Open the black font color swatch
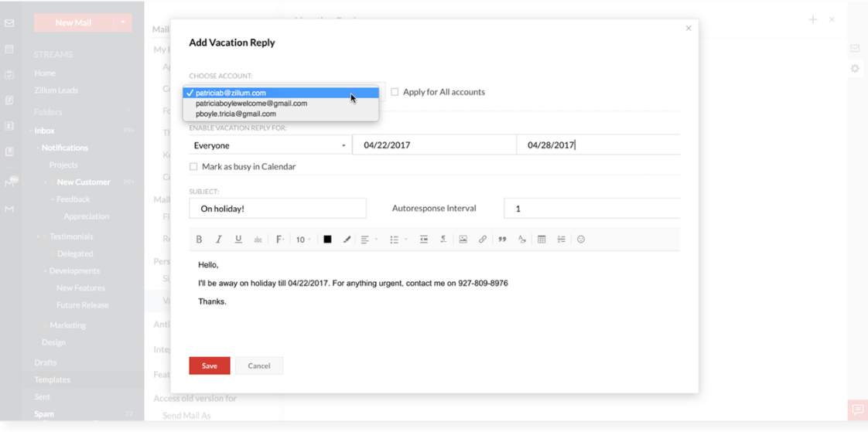This screenshot has width=868, height=432. [x=328, y=240]
